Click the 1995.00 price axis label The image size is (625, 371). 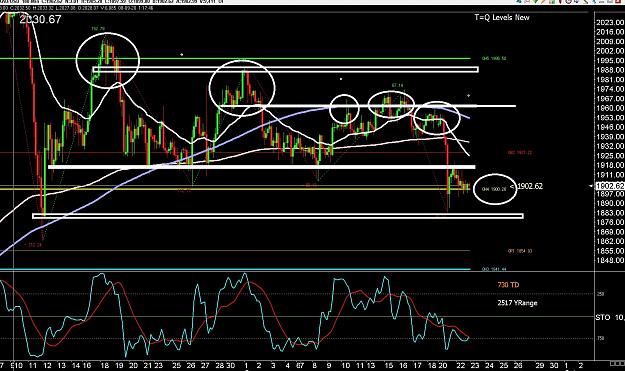pos(610,61)
